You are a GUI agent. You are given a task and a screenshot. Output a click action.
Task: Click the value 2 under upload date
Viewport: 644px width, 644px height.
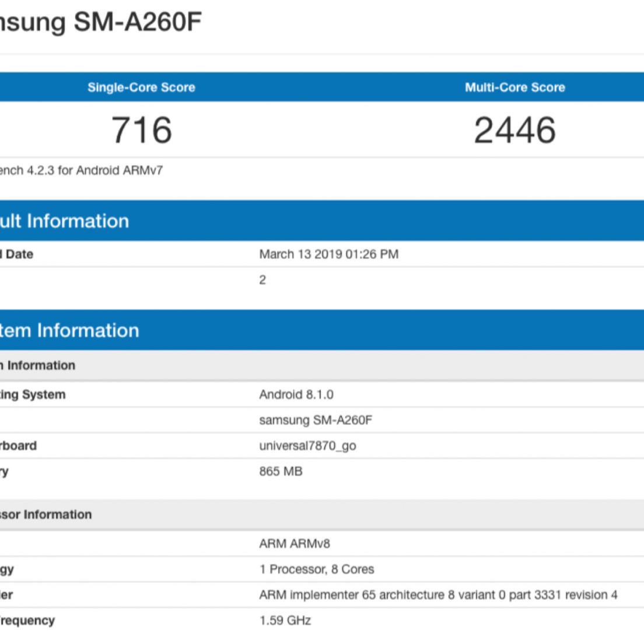coord(262,280)
